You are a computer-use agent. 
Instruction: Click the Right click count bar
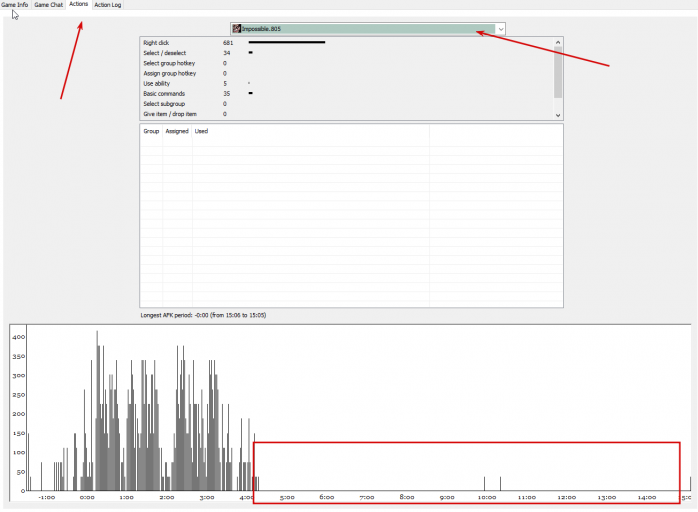(287, 42)
